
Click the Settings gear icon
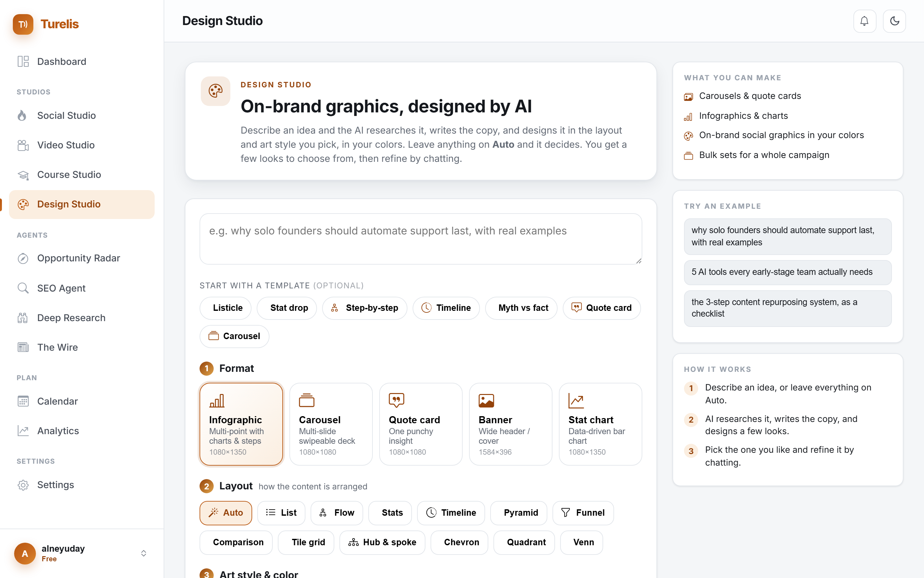[x=23, y=485]
